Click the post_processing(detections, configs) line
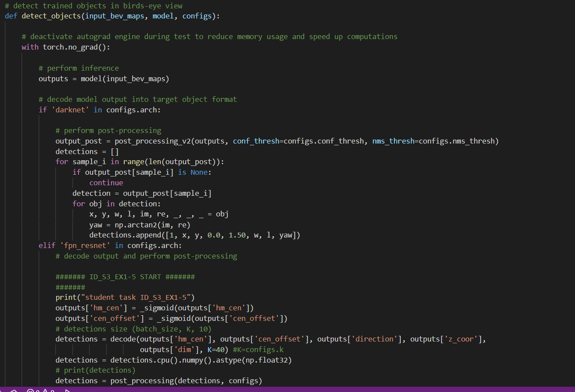The width and height of the screenshot is (575, 392). (x=159, y=381)
